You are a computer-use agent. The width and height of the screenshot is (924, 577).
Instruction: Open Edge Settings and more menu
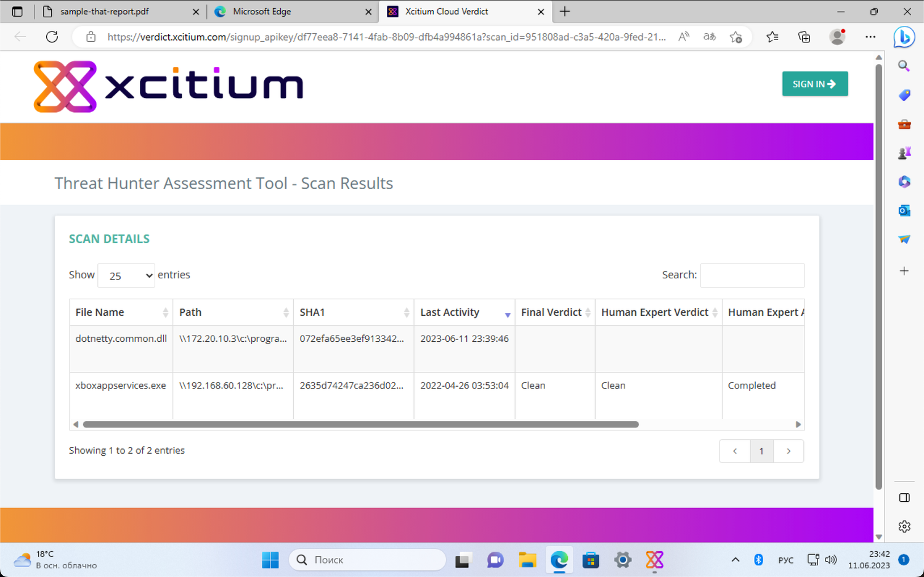click(870, 37)
